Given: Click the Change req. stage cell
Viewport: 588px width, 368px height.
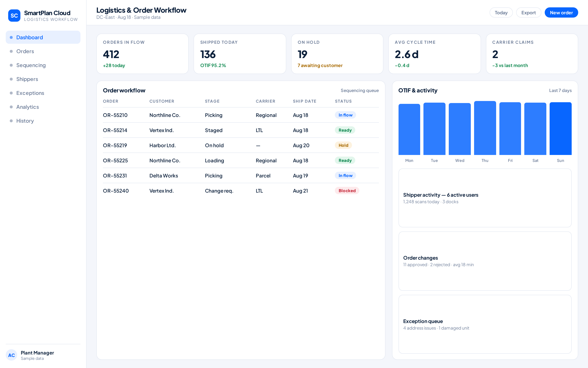Looking at the screenshot, I should pyautogui.click(x=219, y=191).
